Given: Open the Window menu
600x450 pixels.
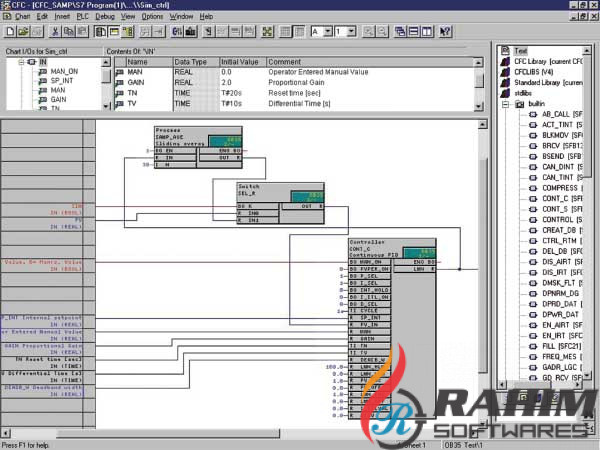Looking at the screenshot, I should point(181,16).
